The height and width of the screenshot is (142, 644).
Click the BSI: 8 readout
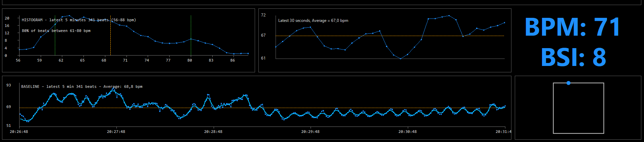(x=573, y=57)
